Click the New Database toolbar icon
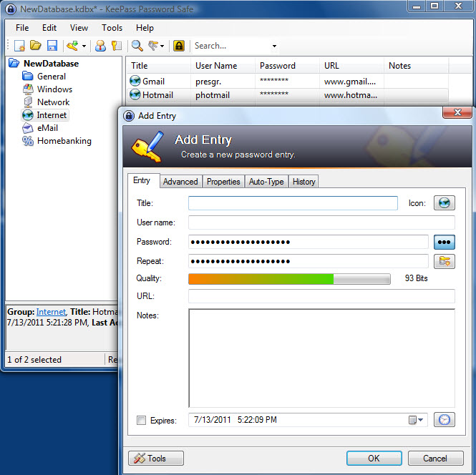The image size is (476, 475). [x=19, y=46]
